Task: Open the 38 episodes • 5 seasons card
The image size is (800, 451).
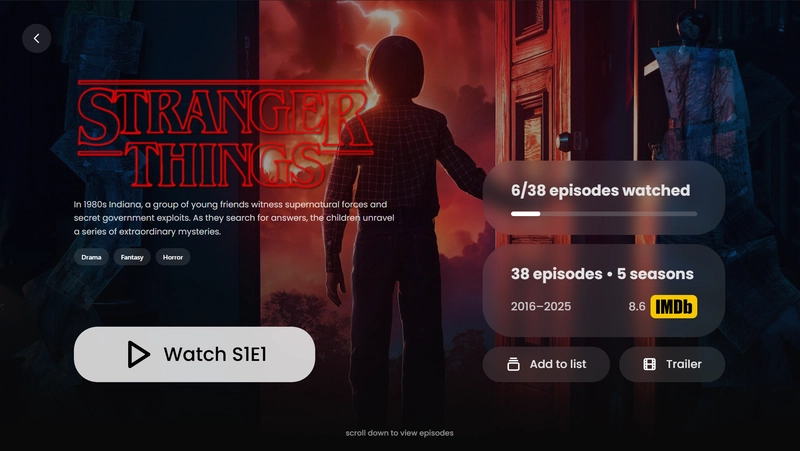Action: [604, 290]
